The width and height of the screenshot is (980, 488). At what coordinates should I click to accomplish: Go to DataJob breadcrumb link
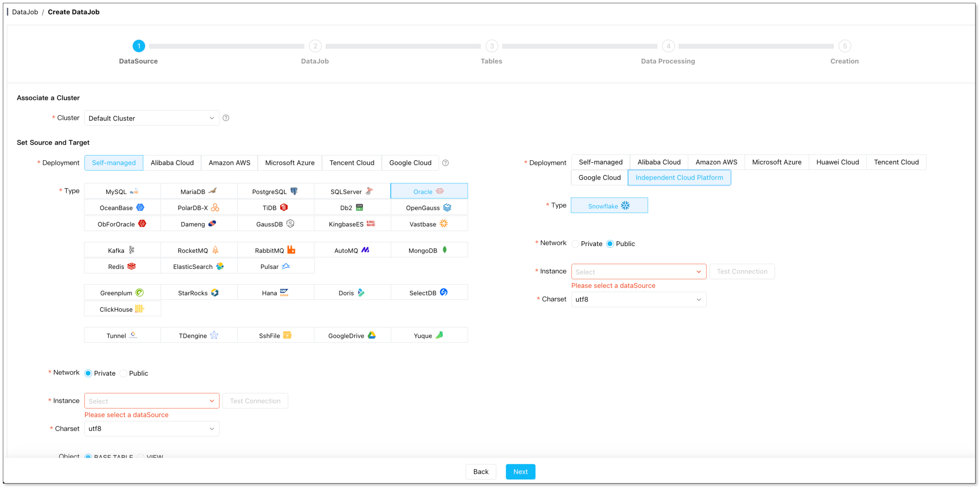pos(25,12)
